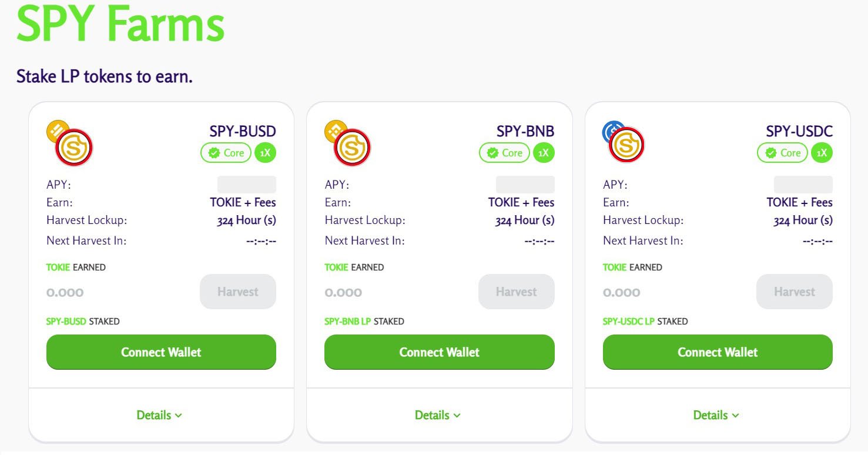Connect Wallet on the SPY-BNB farm

point(439,352)
